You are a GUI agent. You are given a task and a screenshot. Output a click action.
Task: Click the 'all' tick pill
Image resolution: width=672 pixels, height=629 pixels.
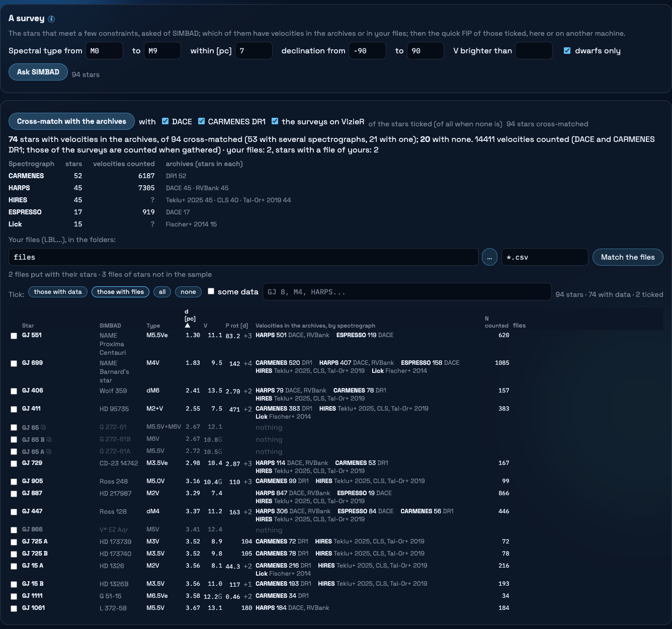162,292
